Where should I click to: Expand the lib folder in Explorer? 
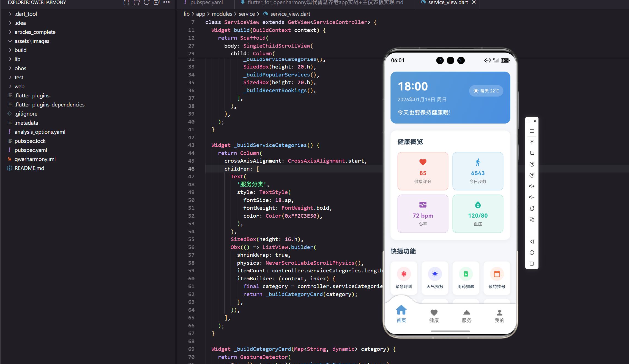(17, 59)
